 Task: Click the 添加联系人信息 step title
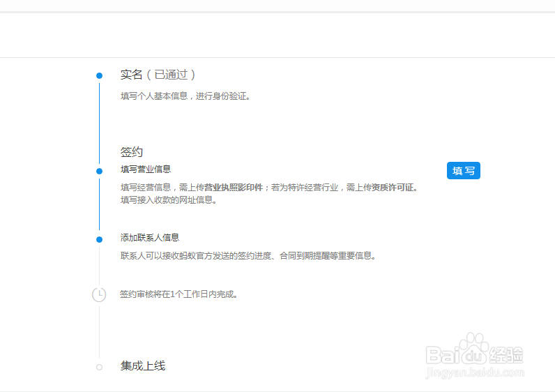coord(150,238)
